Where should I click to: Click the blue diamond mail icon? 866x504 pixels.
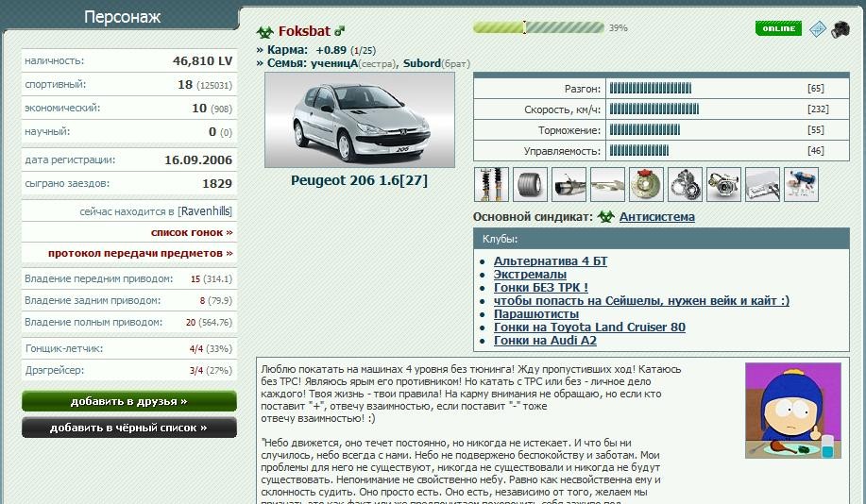[x=818, y=28]
